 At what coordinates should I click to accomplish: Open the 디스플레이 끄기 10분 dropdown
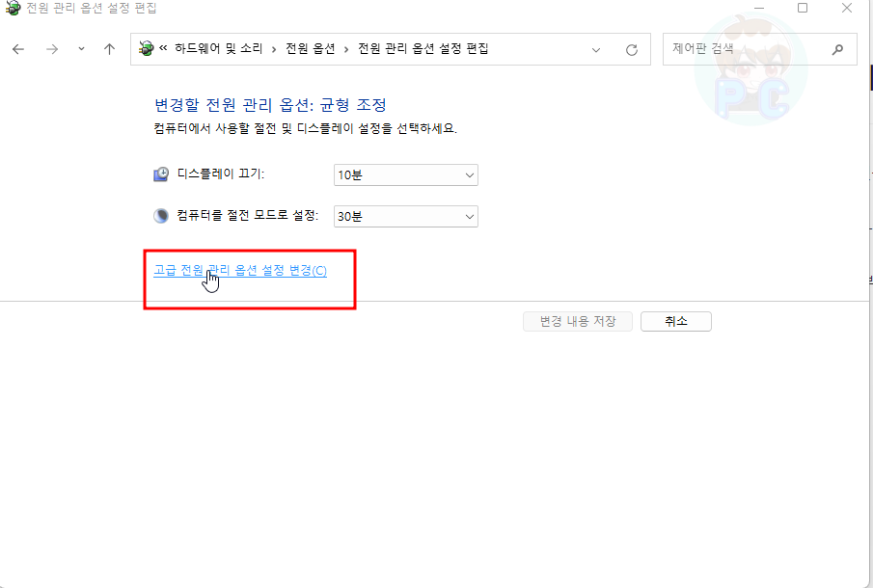[x=406, y=175]
